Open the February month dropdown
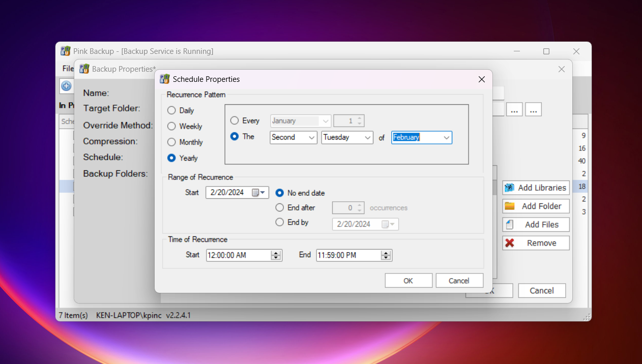Image resolution: width=642 pixels, height=364 pixels. point(421,138)
